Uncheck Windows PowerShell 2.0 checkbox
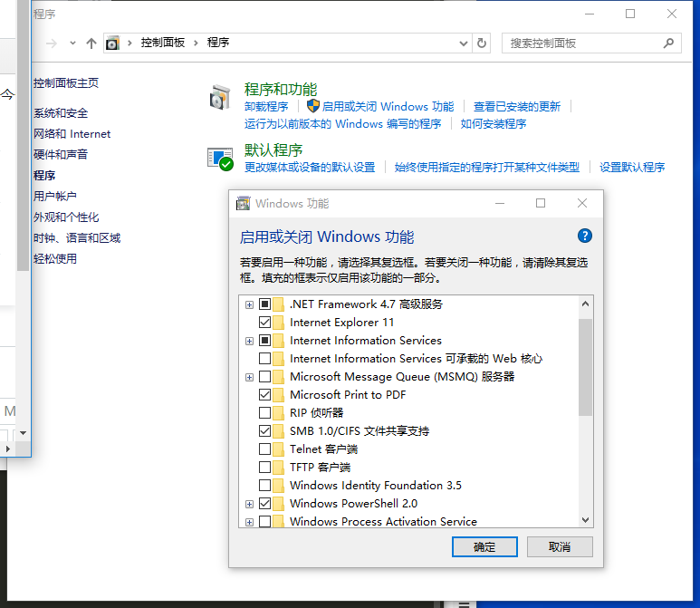The image size is (700, 608). click(x=264, y=504)
